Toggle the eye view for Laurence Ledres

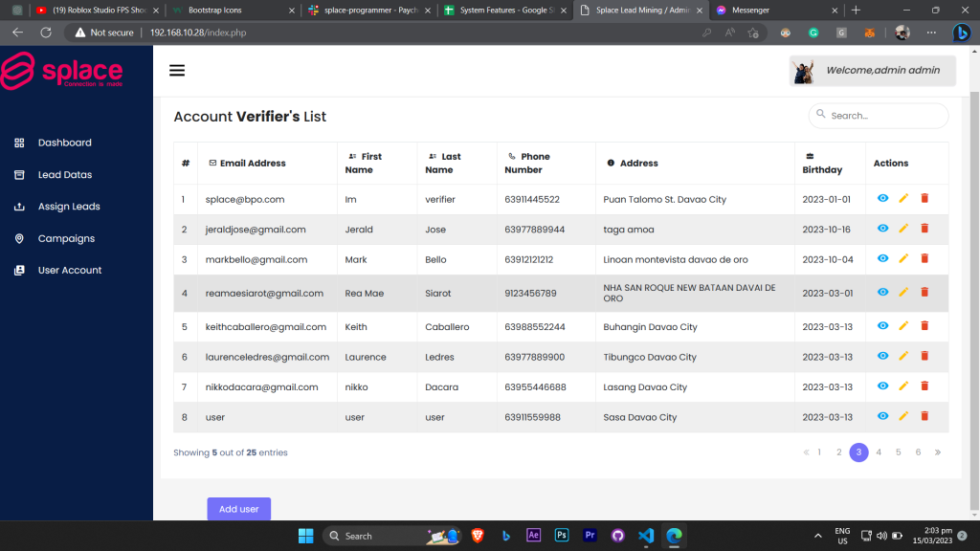click(882, 356)
